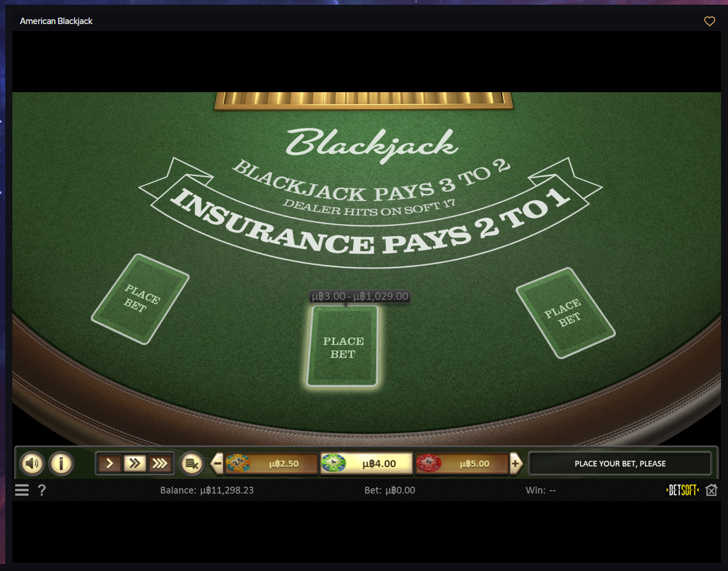Click the American Blackjack title
The width and height of the screenshot is (728, 571).
coord(56,21)
